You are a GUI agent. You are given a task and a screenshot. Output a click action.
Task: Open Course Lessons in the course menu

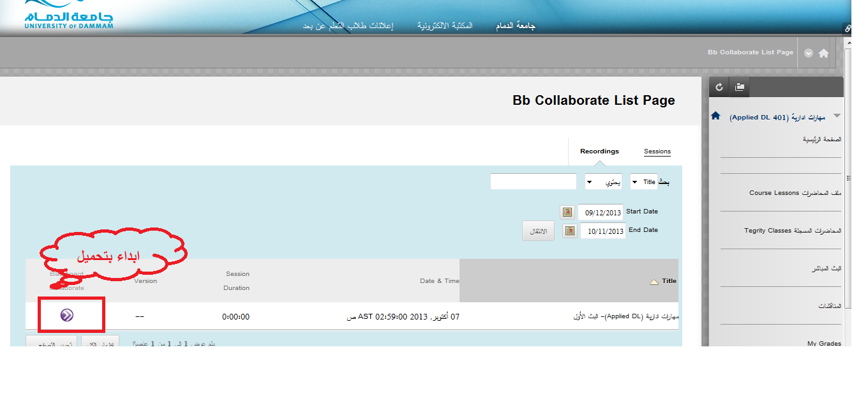click(795, 192)
